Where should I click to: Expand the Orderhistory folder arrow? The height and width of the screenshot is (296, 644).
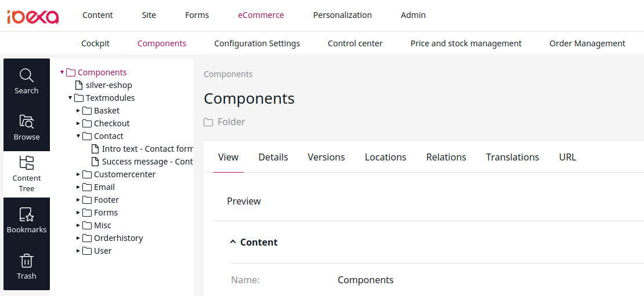(x=78, y=237)
